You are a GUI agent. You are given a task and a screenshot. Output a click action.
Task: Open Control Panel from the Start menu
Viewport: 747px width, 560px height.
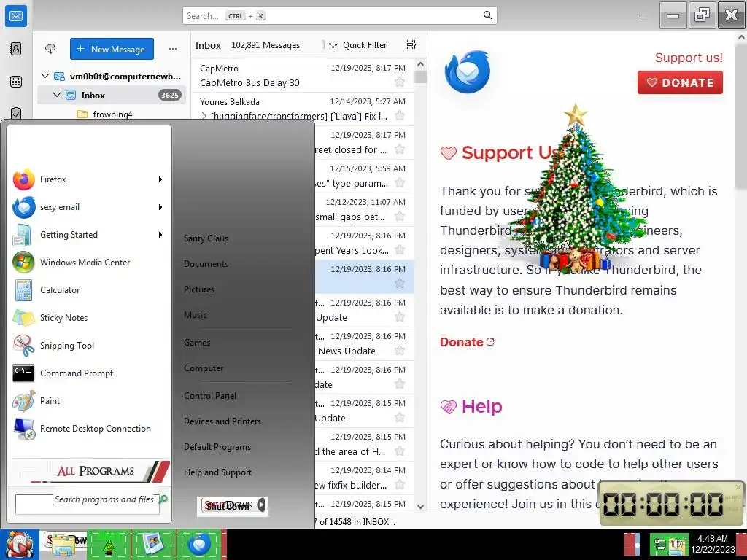pos(210,395)
